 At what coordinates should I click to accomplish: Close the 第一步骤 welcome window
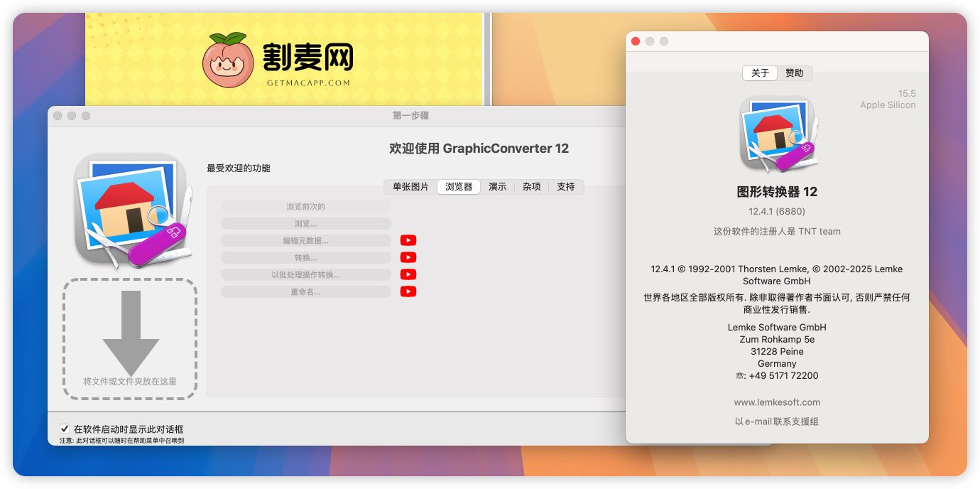point(58,116)
